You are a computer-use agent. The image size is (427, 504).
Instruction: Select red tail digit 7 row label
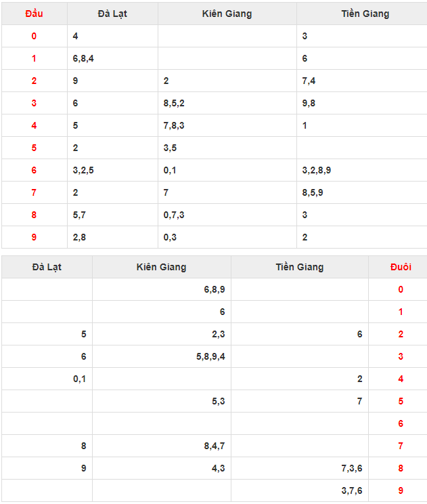click(400, 446)
